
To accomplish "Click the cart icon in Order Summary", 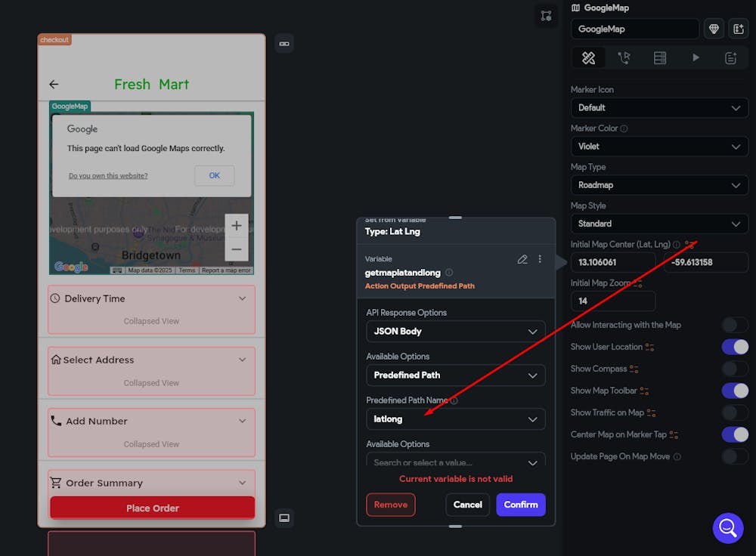I will tap(56, 482).
